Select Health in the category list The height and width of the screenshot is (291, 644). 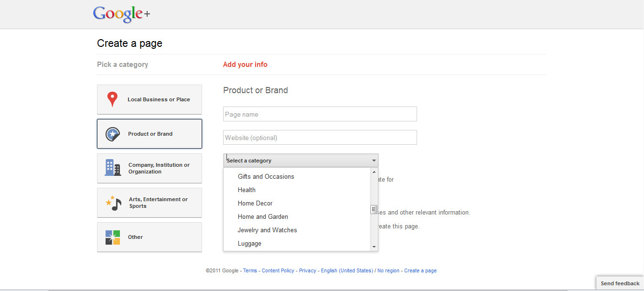coord(247,190)
